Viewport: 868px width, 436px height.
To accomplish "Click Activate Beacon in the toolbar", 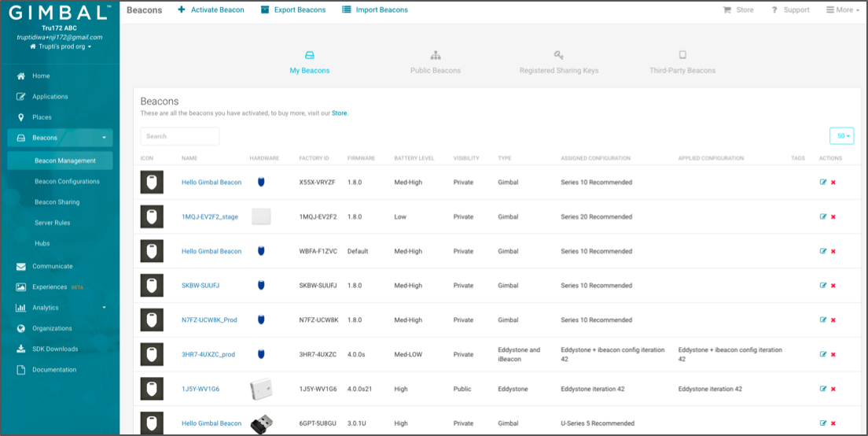I will [211, 10].
